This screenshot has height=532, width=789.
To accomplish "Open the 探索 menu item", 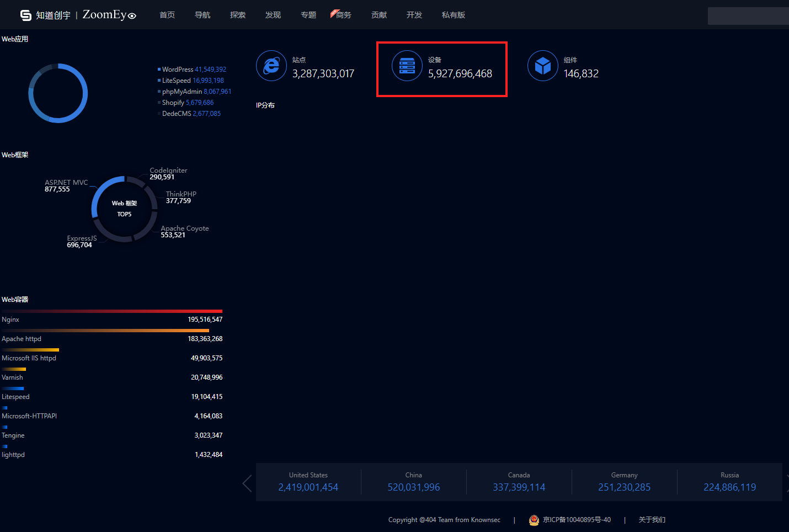I will pos(238,15).
